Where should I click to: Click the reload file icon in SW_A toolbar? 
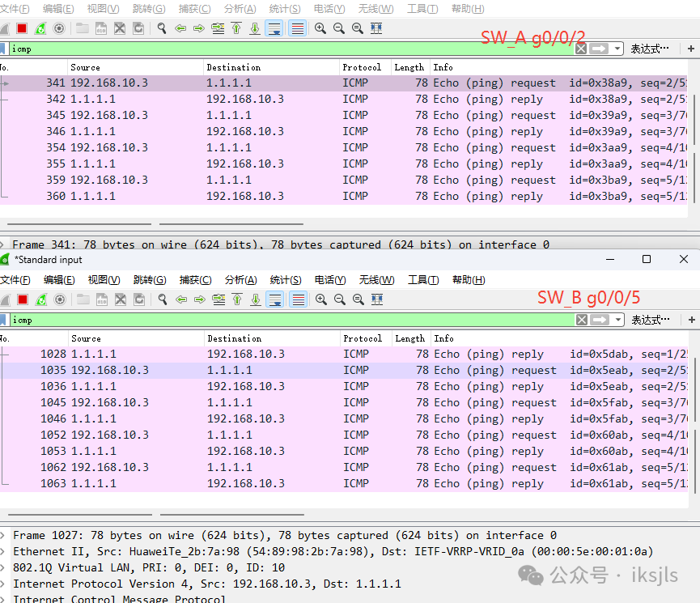(138, 28)
